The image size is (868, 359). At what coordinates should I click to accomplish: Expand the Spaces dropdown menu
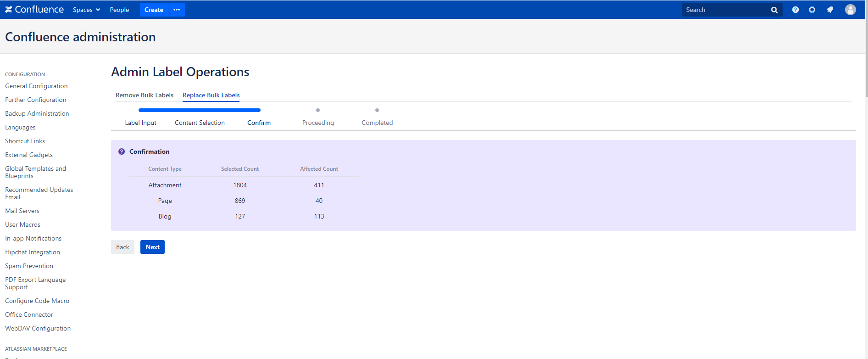pos(86,10)
